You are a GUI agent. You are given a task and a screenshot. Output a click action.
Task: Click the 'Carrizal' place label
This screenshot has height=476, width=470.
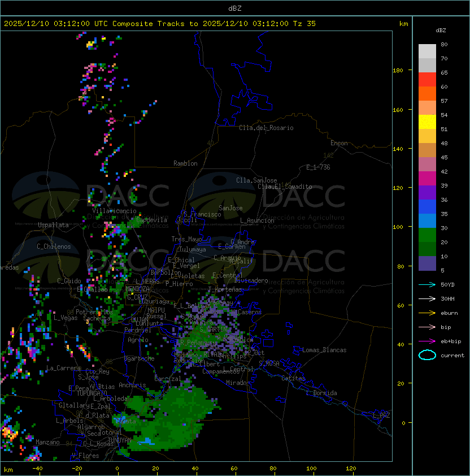point(168,379)
